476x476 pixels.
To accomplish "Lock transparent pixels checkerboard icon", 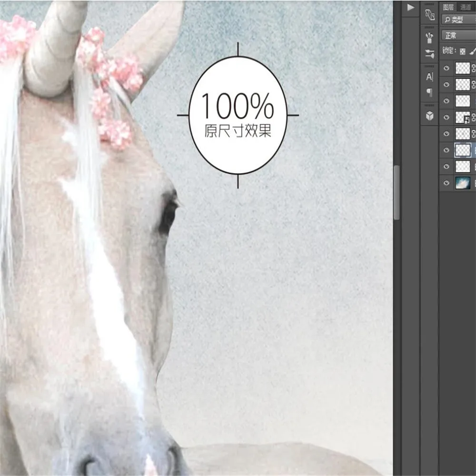I will [463, 51].
